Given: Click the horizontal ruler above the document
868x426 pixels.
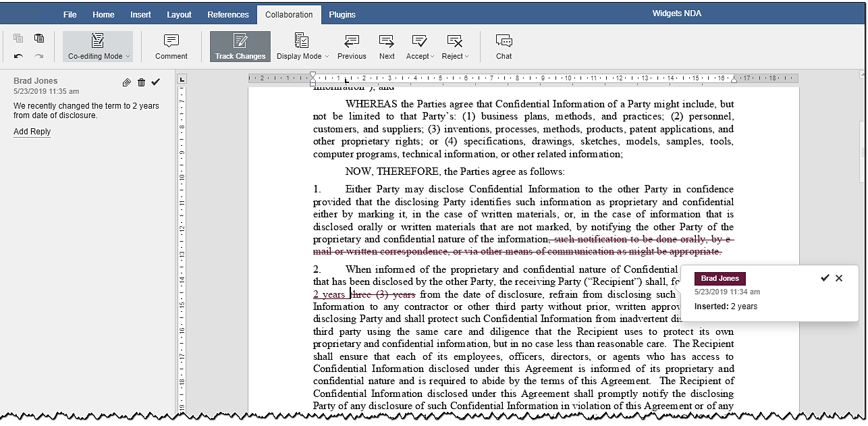Looking at the screenshot, I should pyautogui.click(x=523, y=78).
